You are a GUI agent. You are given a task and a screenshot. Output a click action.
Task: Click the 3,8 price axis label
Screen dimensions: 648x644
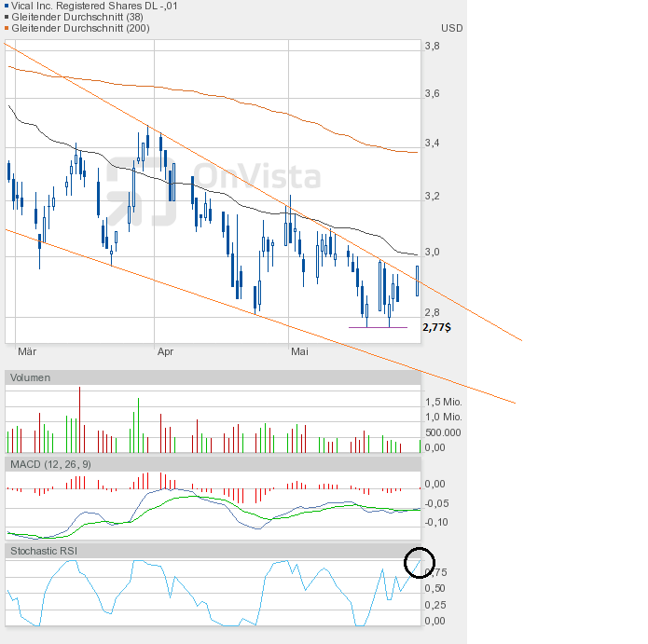[x=432, y=46]
